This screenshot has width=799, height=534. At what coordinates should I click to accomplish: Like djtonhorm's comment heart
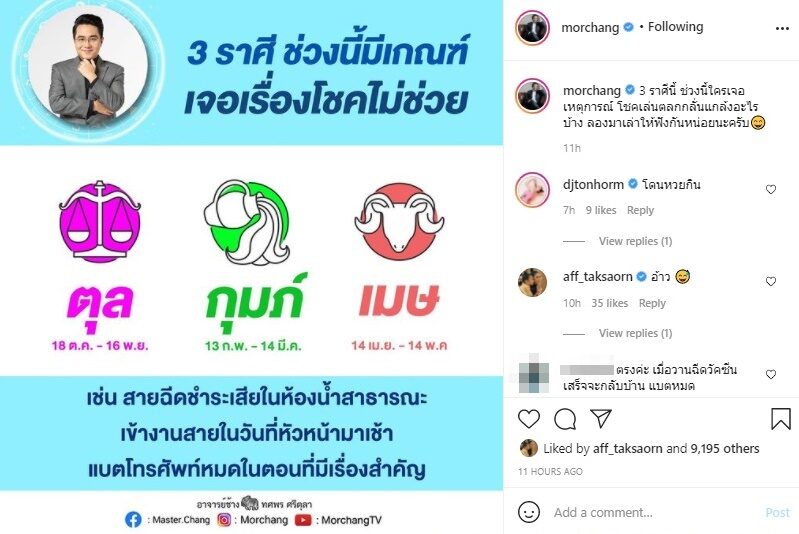(771, 190)
